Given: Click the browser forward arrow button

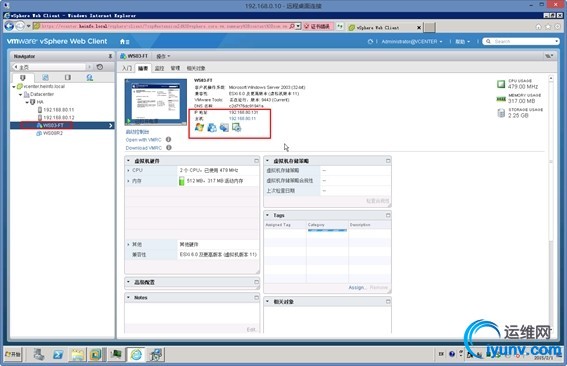Looking at the screenshot, I should (x=20, y=26).
